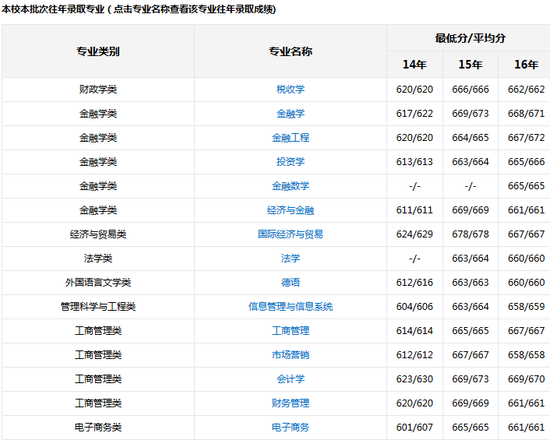The image size is (550, 440).
Task: Open the 金融学 major link
Action: click(290, 114)
